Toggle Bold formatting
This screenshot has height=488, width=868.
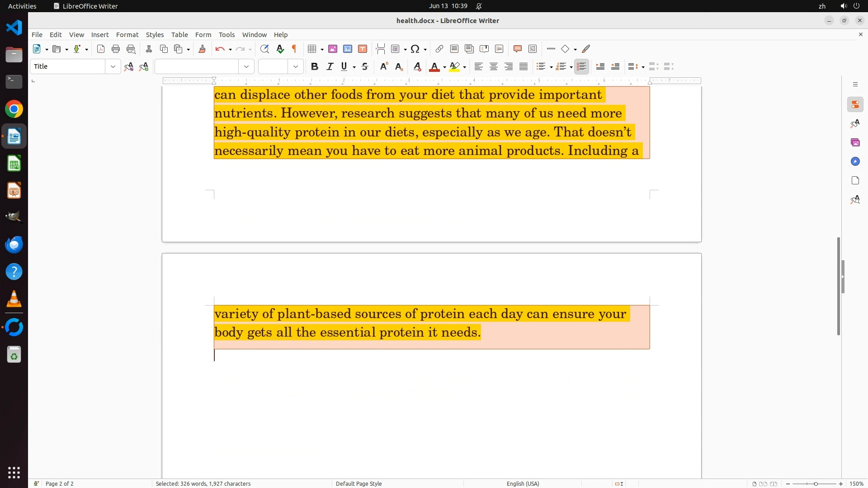click(315, 67)
